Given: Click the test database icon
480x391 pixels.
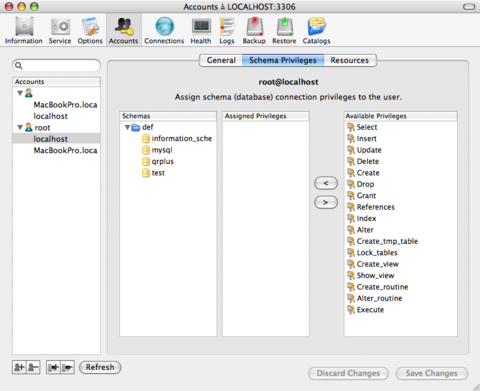Looking at the screenshot, I should coord(146,173).
